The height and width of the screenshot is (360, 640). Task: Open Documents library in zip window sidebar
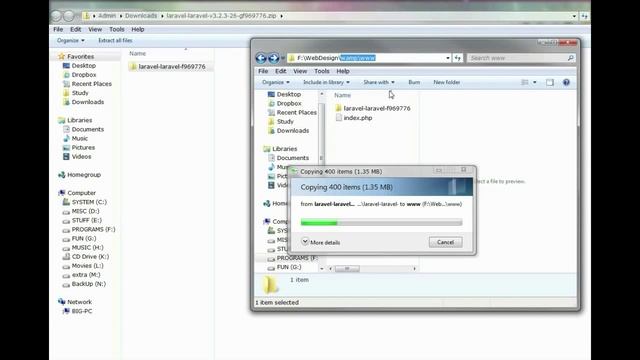[83, 129]
